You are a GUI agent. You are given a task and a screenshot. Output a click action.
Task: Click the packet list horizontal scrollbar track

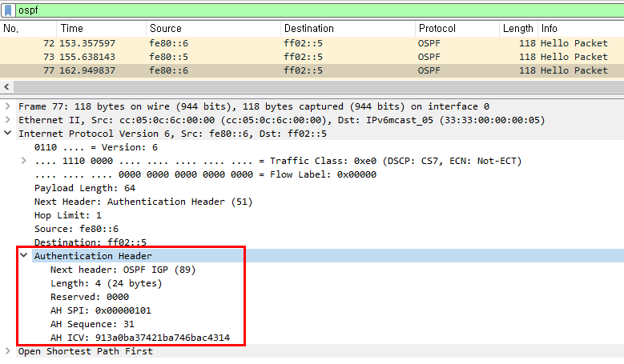(x=318, y=86)
